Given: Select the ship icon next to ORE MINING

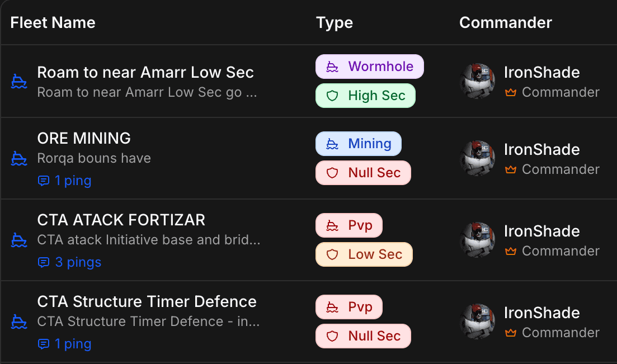Looking at the screenshot, I should click(18, 158).
